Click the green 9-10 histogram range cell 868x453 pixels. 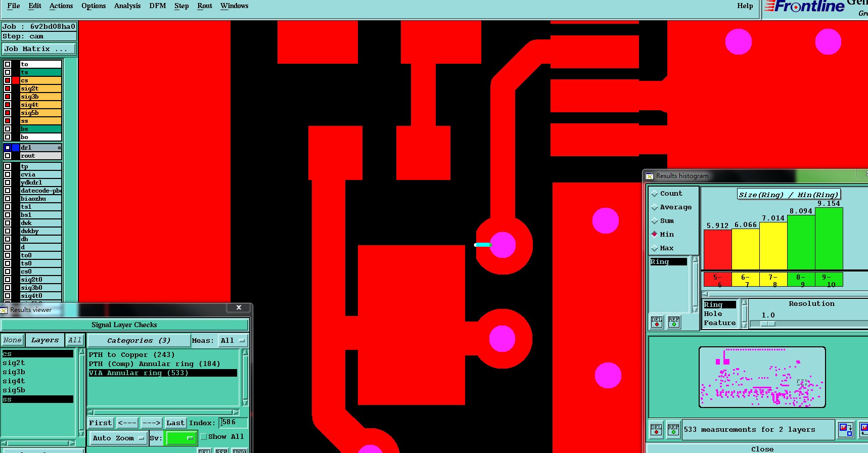tap(829, 280)
